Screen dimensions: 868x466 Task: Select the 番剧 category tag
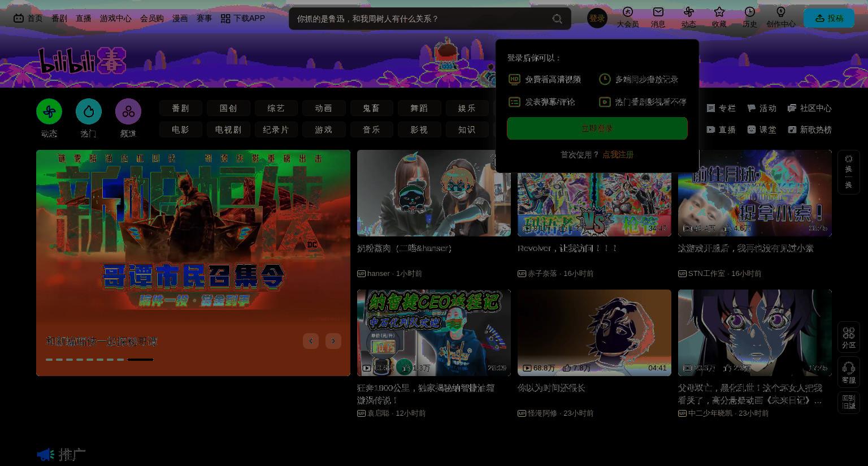[180, 108]
